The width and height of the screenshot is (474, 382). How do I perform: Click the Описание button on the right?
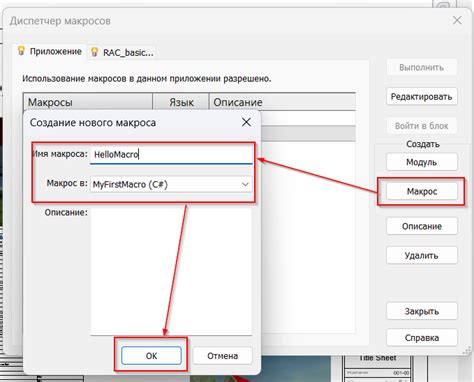pos(422,226)
